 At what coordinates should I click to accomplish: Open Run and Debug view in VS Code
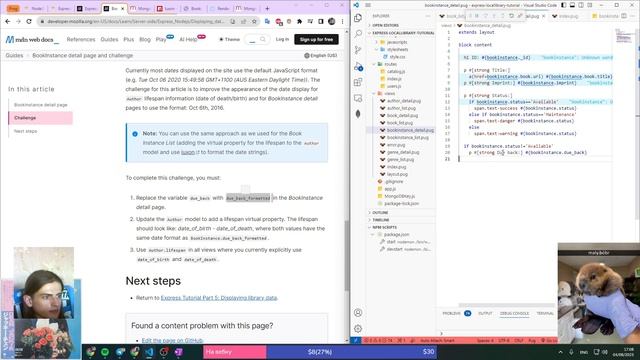tap(358, 66)
